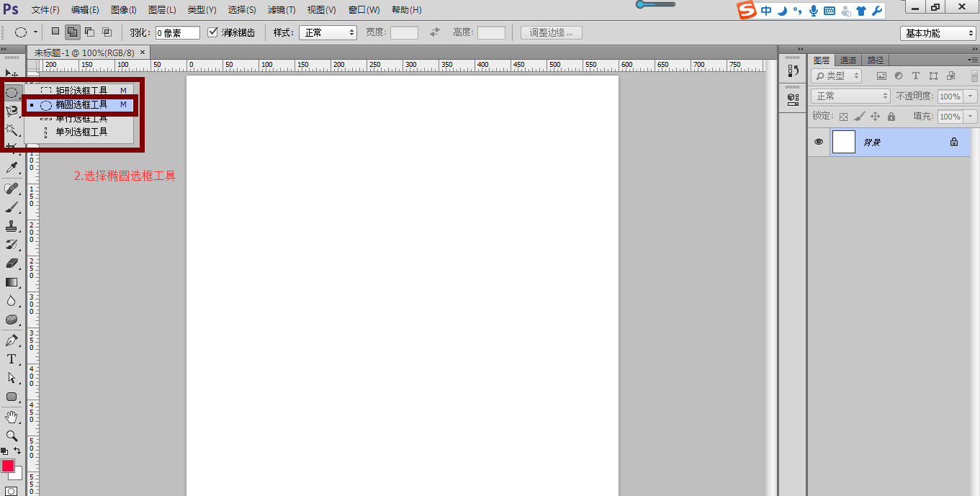Toggle 消除锯齿 anti-alias checkbox
The height and width of the screenshot is (496, 980).
click(212, 32)
